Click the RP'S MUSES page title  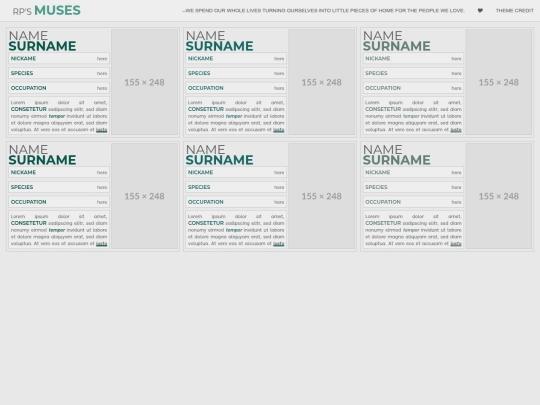[46, 10]
